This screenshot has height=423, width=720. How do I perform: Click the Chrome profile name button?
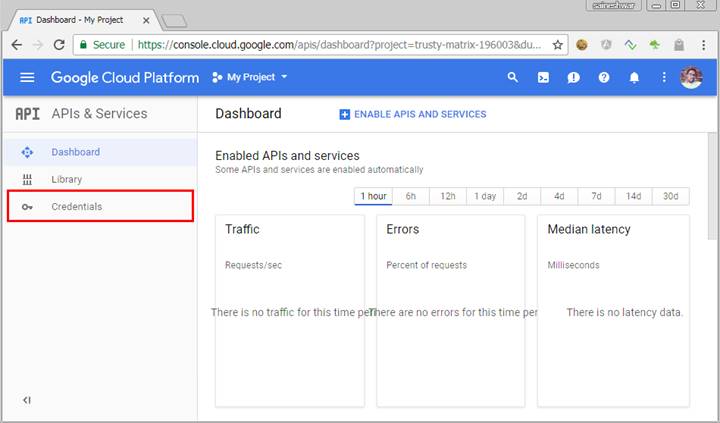[x=613, y=6]
